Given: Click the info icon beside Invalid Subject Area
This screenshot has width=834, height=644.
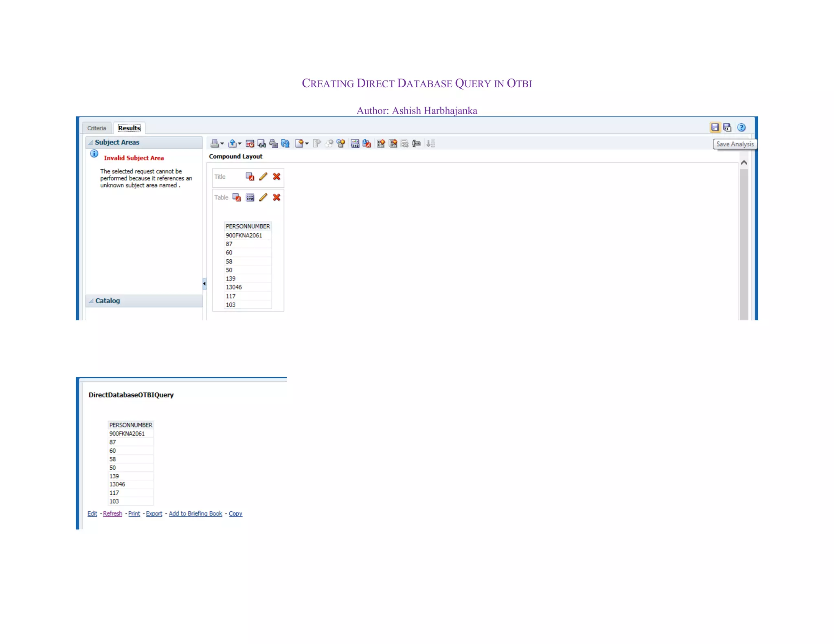Looking at the screenshot, I should (94, 153).
